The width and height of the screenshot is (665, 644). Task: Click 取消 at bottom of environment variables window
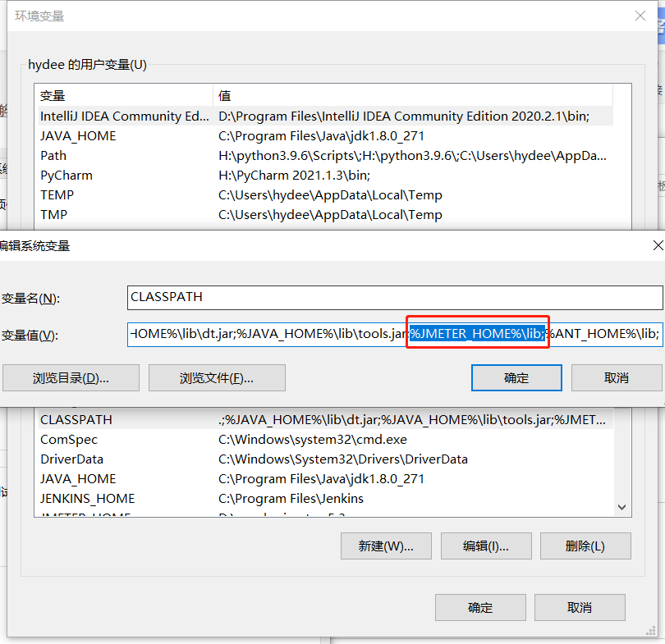(580, 608)
